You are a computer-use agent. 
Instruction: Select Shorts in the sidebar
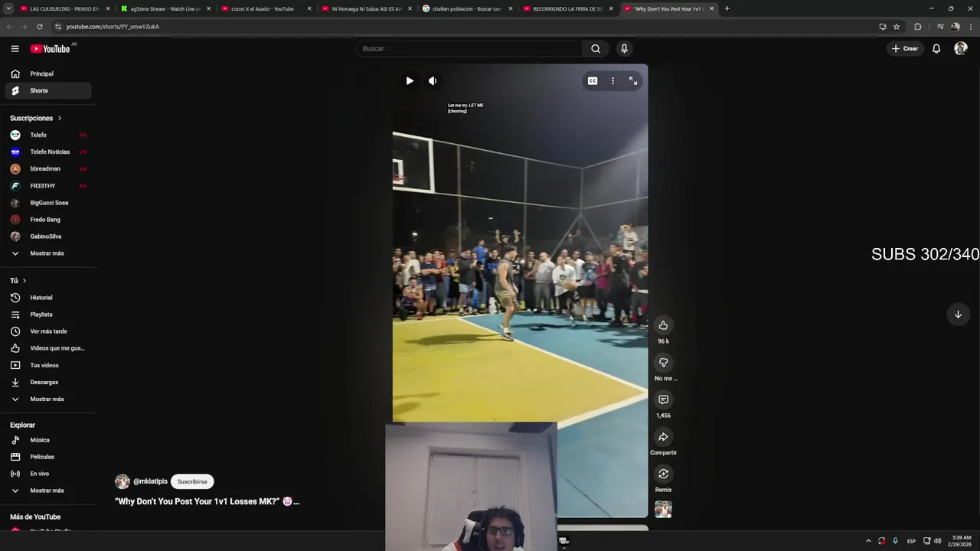point(48,90)
